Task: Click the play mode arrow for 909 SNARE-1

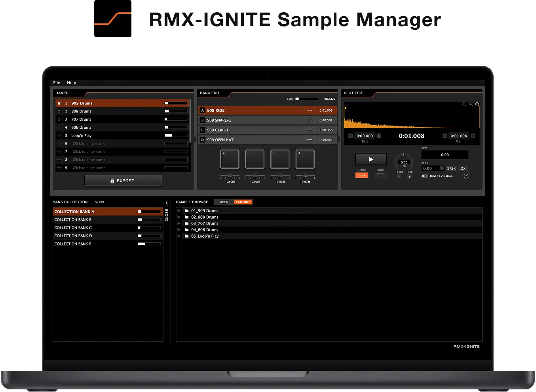Action: [309, 120]
